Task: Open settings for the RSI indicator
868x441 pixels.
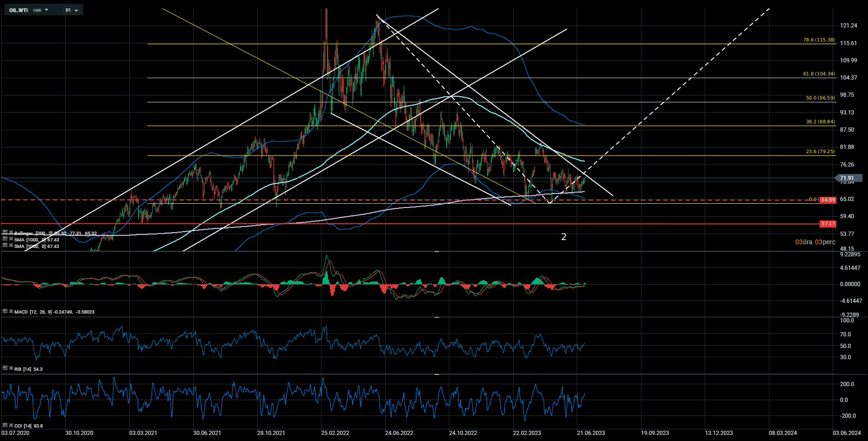Action: tap(5, 368)
